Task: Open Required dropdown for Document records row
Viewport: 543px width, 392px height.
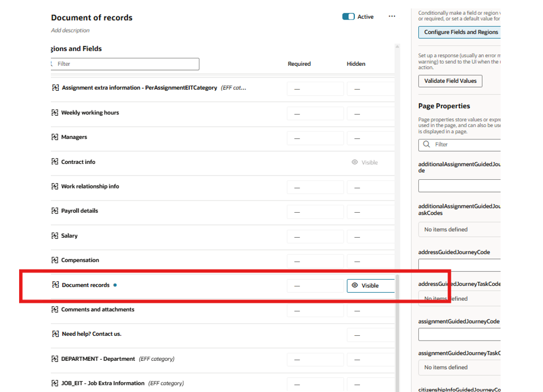Action: pyautogui.click(x=315, y=286)
